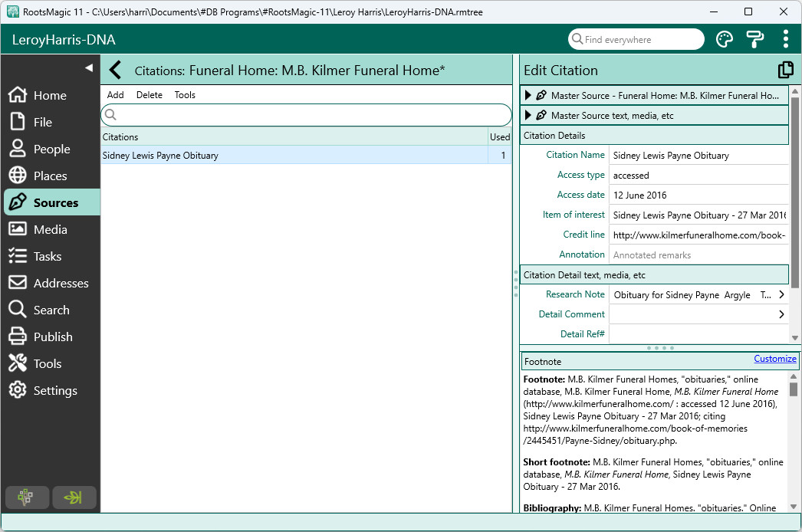
Task: Go back with the left chevron arrow
Action: coord(116,70)
